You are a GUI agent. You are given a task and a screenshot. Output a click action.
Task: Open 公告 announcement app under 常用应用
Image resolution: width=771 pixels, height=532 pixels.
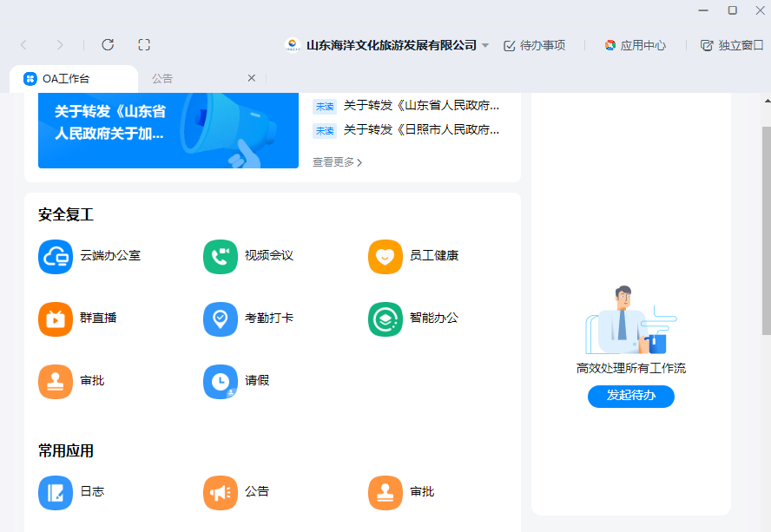point(221,492)
